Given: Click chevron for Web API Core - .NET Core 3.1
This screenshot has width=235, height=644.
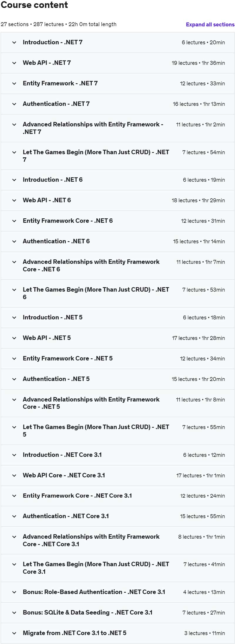Looking at the screenshot, I should point(14,476).
